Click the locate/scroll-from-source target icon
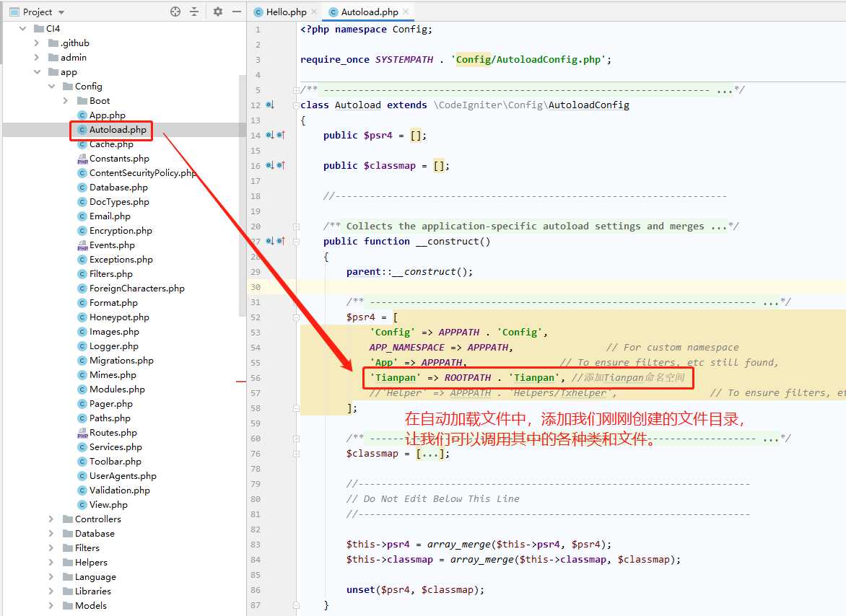Image resolution: width=846 pixels, height=616 pixels. coord(175,12)
